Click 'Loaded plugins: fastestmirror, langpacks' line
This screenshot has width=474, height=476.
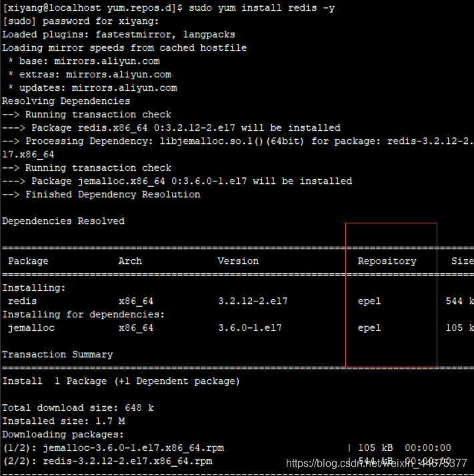(x=119, y=35)
